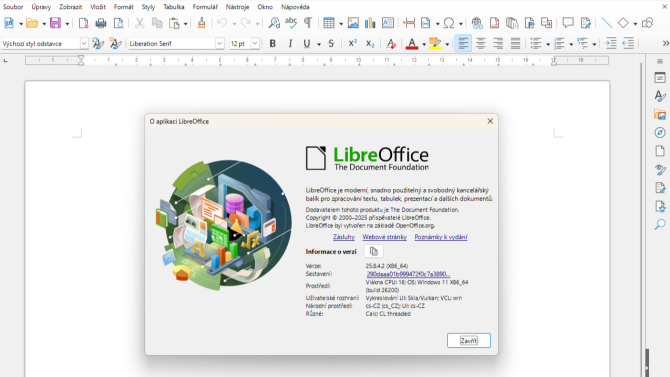Open Find and Replace icon
The width and height of the screenshot is (670, 377).
coord(274,23)
